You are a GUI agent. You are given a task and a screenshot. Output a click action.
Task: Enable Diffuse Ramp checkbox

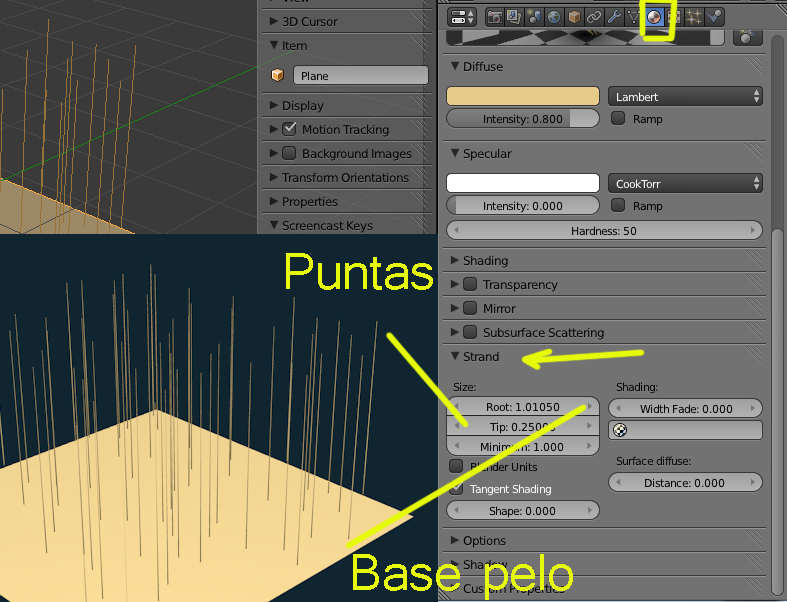(x=618, y=118)
